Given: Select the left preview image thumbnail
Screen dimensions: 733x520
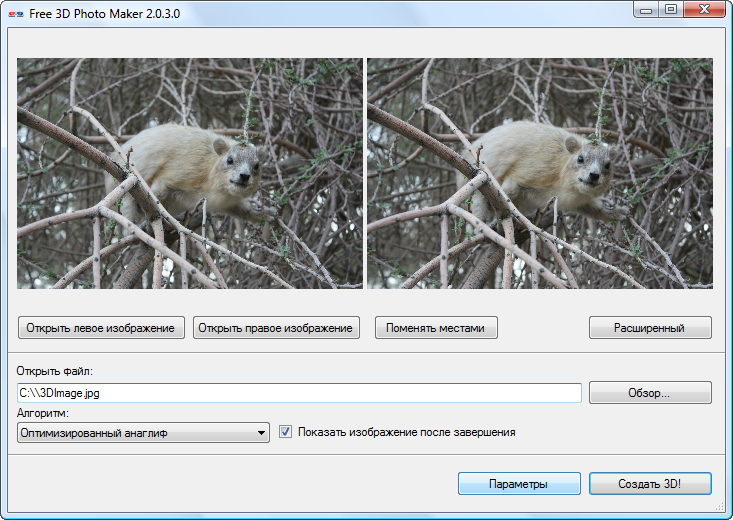Looking at the screenshot, I should 190,173.
